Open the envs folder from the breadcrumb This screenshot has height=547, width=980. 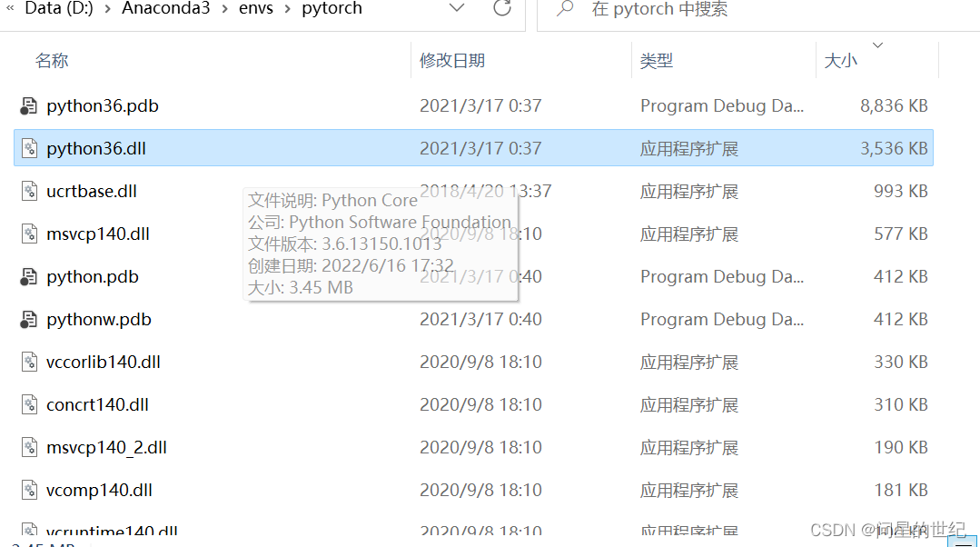(256, 9)
